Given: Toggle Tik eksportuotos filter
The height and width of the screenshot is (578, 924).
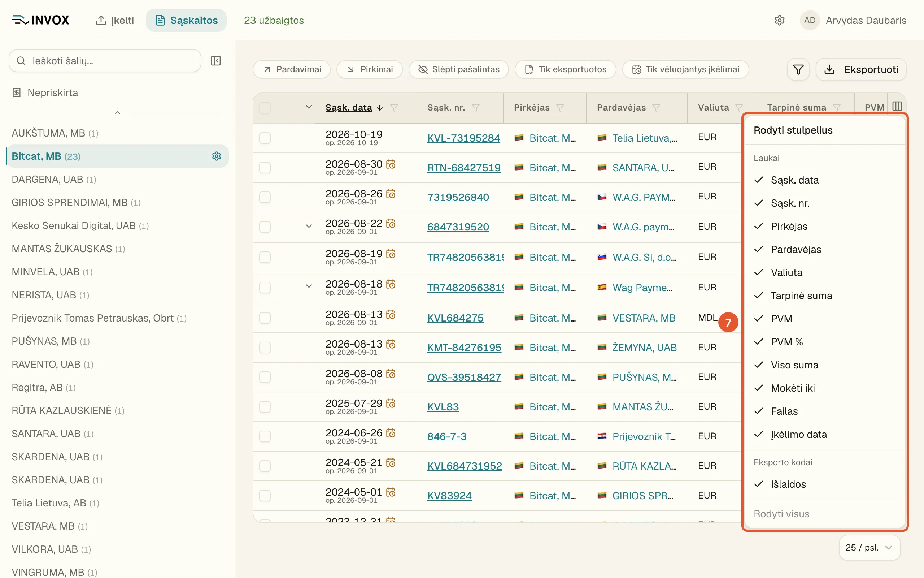Looking at the screenshot, I should point(566,70).
